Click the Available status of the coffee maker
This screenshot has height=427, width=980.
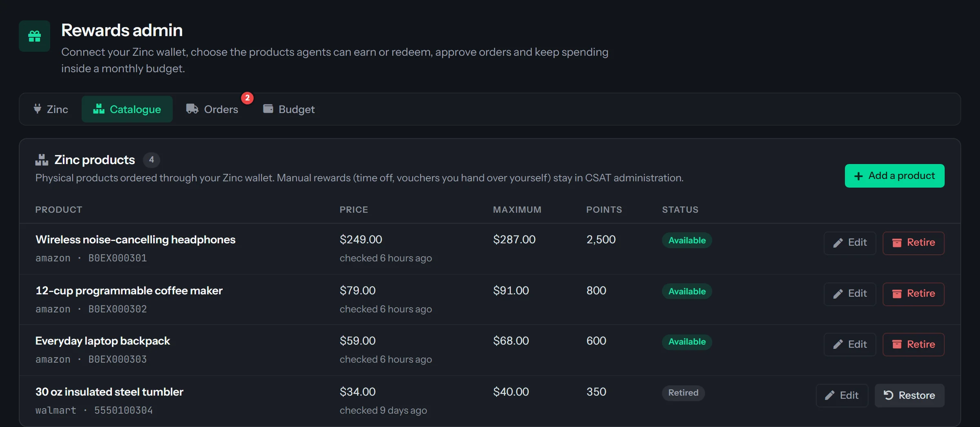(687, 291)
